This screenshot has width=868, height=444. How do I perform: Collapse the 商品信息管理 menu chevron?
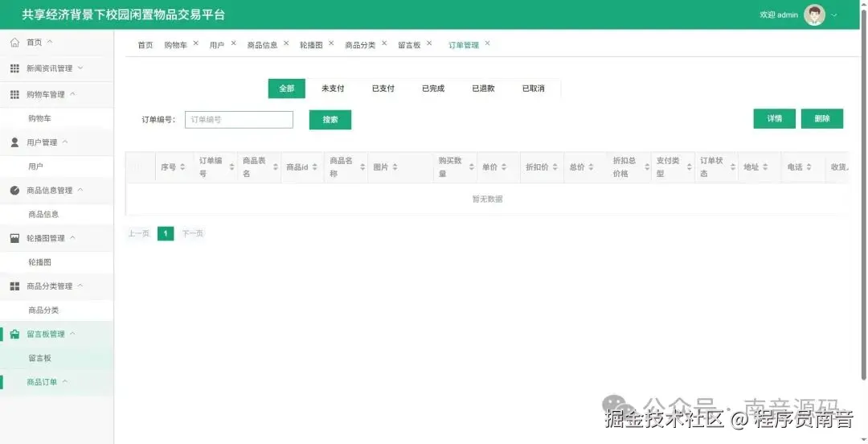coord(80,190)
